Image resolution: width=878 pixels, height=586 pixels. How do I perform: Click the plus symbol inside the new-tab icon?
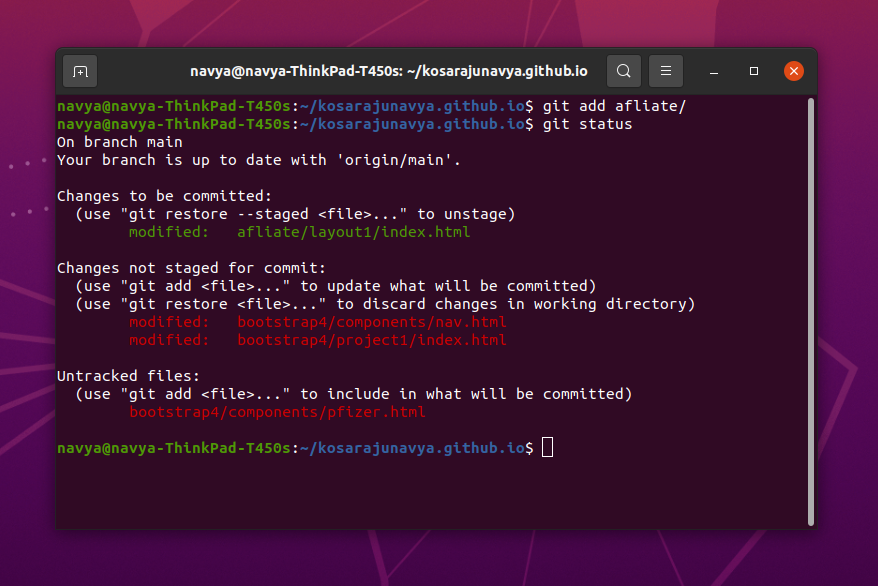80,70
